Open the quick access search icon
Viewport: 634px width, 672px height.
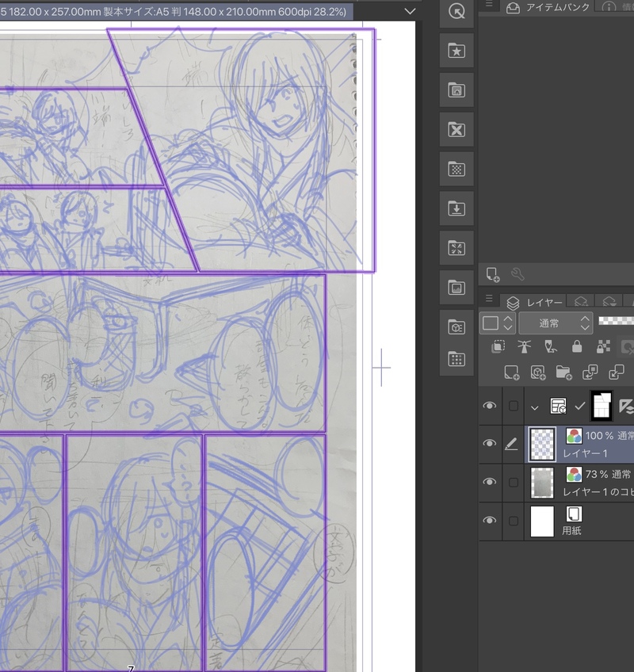coord(456,12)
